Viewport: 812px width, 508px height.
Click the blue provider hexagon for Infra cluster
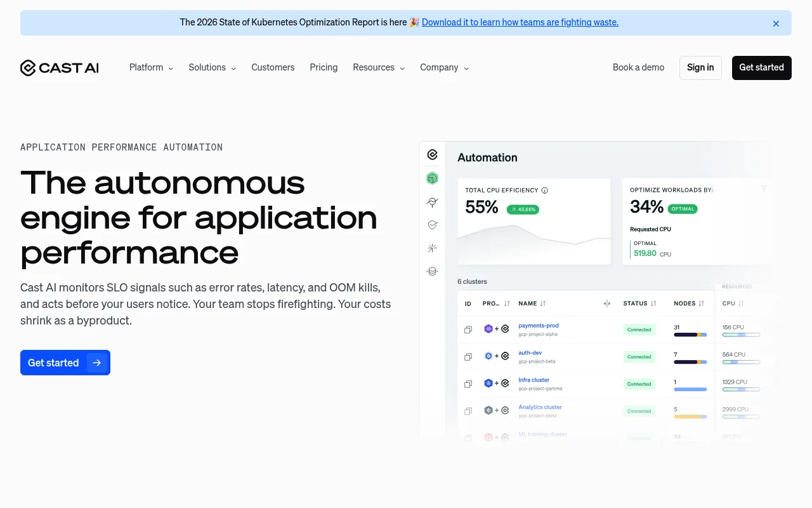coord(488,384)
